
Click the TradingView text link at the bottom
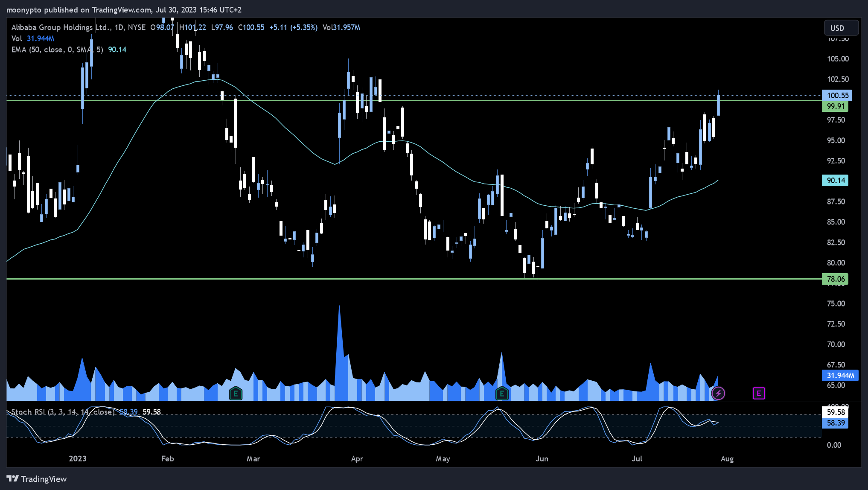[44, 479]
